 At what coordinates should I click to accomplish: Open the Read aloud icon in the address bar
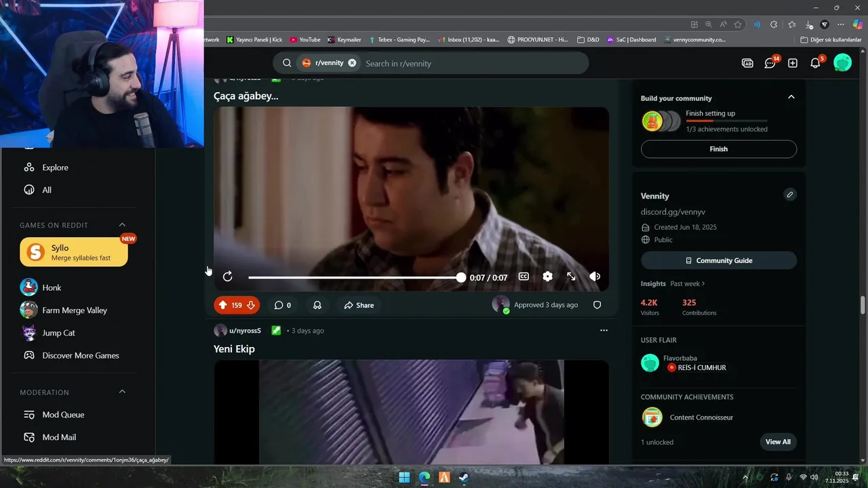[723, 24]
